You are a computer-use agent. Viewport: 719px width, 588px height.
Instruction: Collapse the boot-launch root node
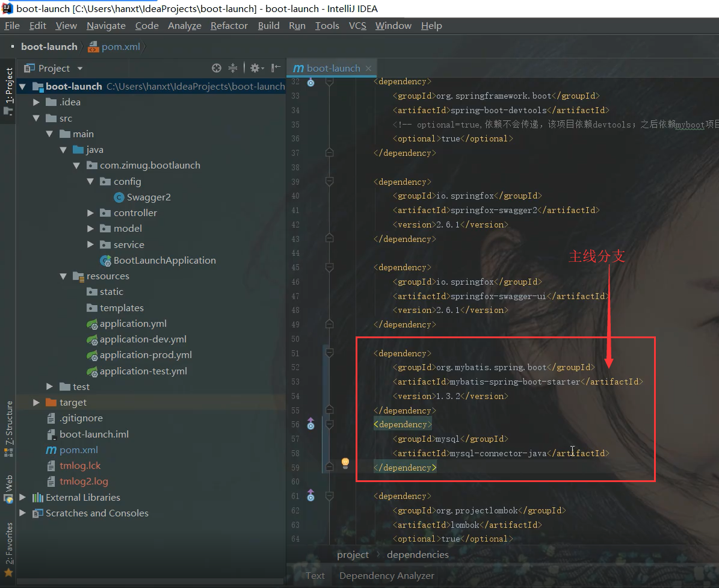(x=22, y=86)
